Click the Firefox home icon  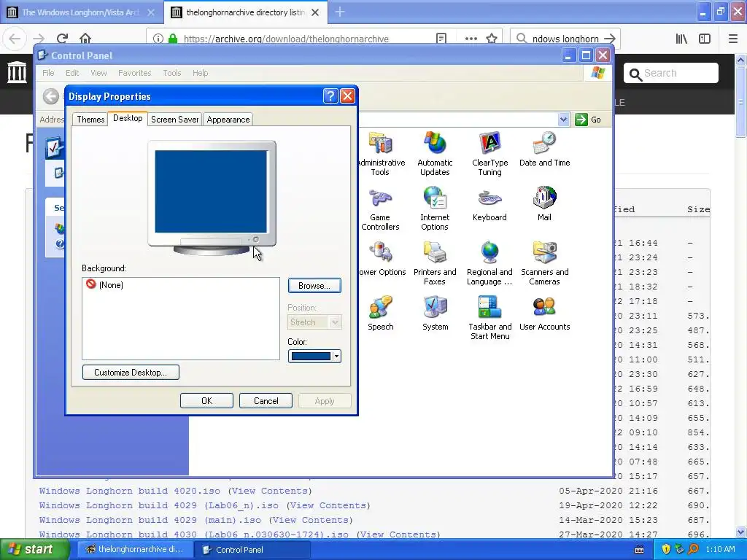tap(85, 39)
